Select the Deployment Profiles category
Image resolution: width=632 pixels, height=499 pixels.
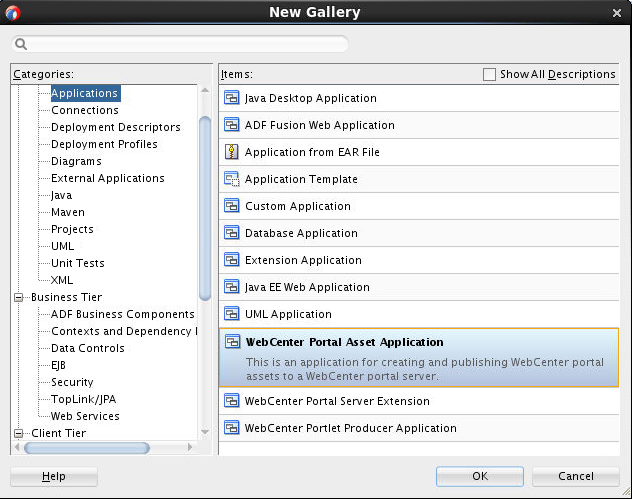pos(104,144)
